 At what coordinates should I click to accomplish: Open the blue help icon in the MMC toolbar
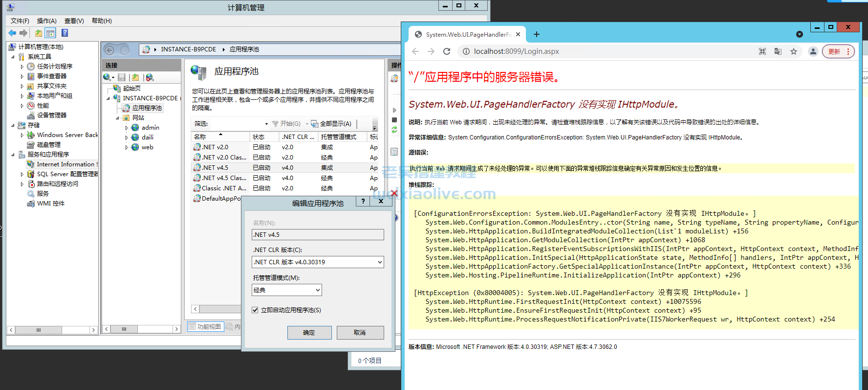(x=65, y=33)
